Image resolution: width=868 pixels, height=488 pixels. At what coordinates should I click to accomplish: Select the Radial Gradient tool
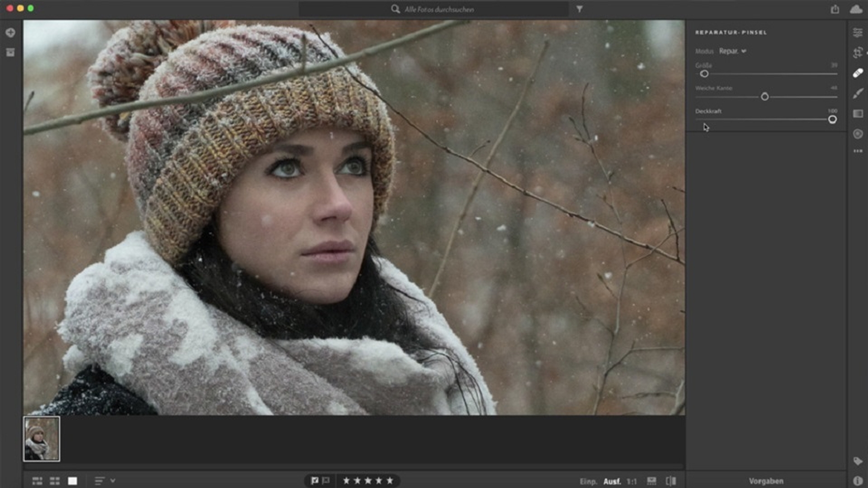pyautogui.click(x=858, y=134)
